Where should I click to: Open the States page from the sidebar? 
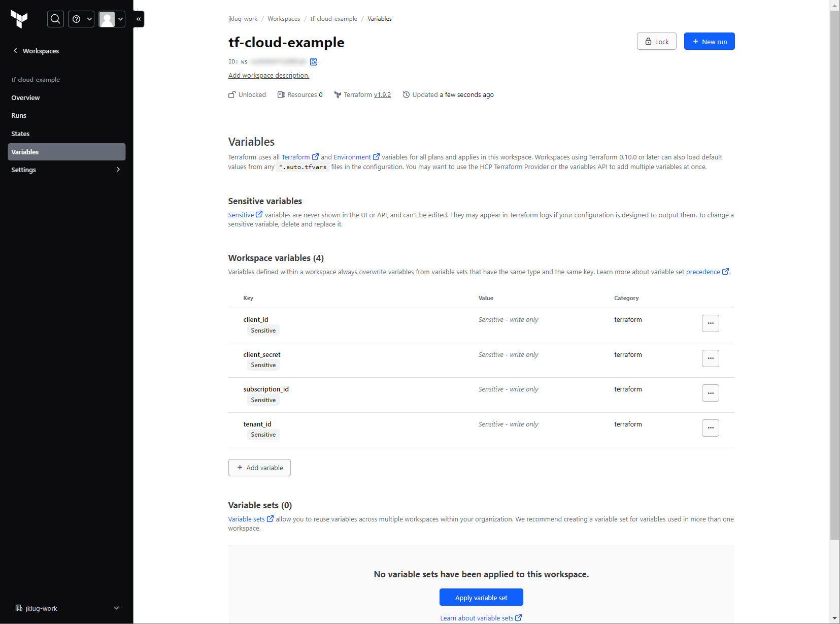[x=20, y=134]
